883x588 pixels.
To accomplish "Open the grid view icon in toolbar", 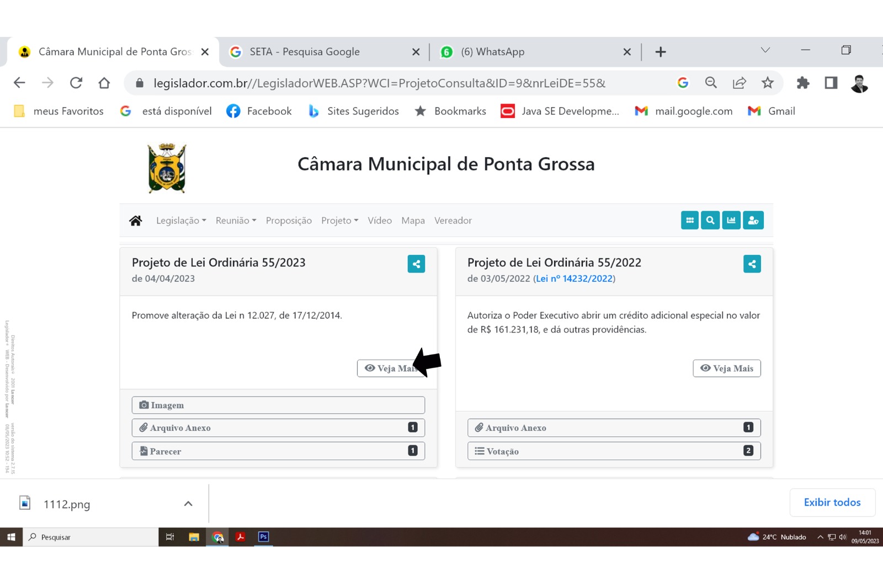I will [689, 220].
